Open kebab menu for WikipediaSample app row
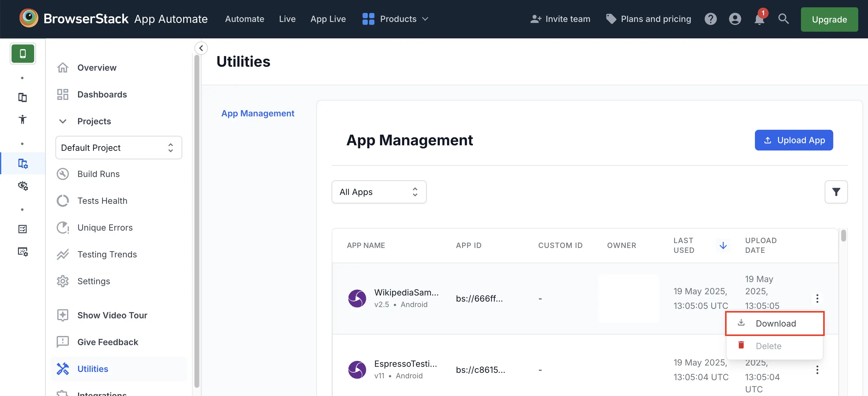 tap(817, 298)
